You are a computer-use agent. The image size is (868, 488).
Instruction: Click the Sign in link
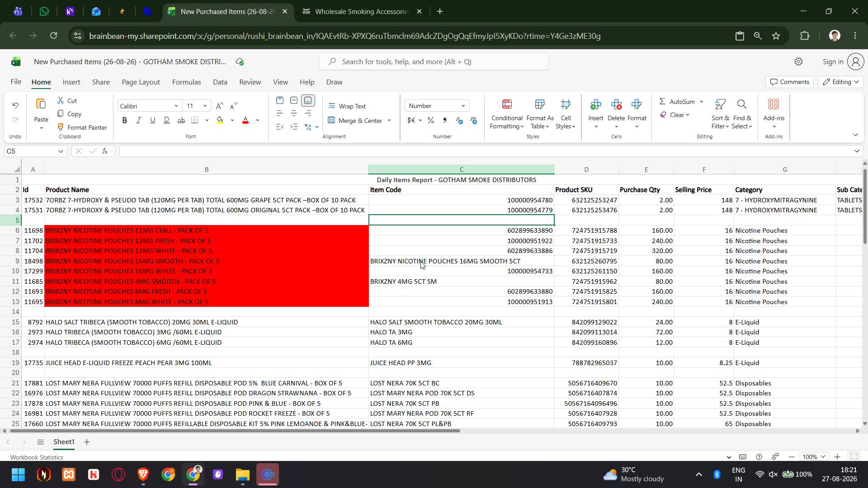coord(833,62)
